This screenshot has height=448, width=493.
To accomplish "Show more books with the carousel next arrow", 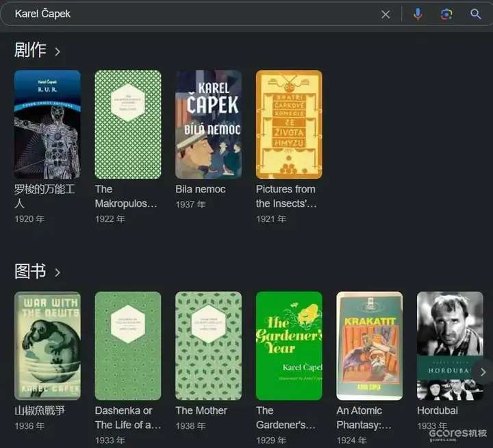I will click(483, 372).
